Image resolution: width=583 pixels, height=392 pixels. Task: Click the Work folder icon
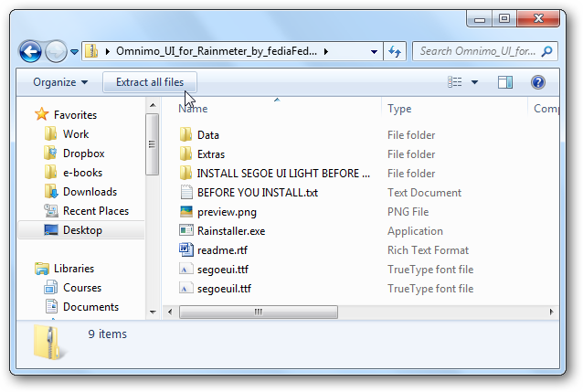50,133
